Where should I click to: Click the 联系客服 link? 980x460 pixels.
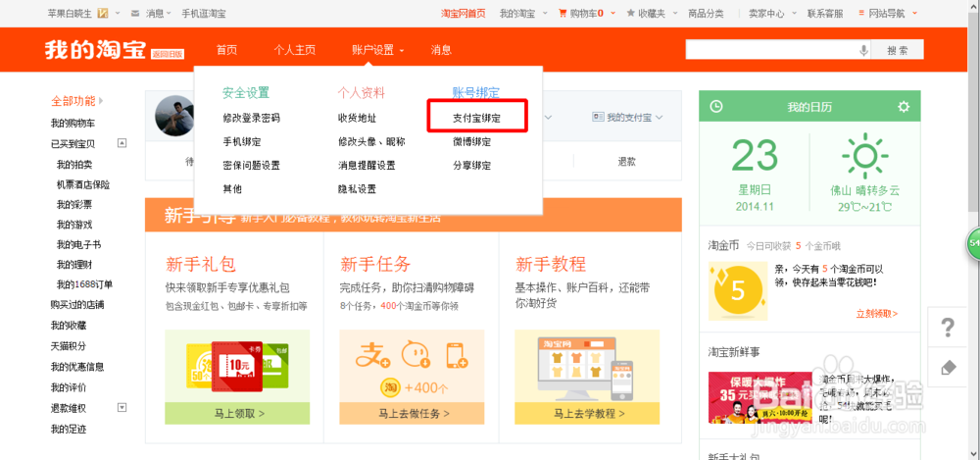(825, 13)
